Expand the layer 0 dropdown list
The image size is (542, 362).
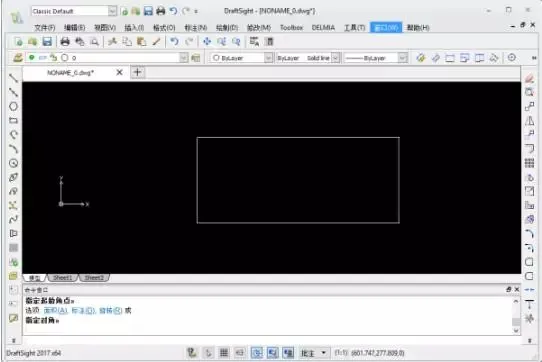pos(184,58)
